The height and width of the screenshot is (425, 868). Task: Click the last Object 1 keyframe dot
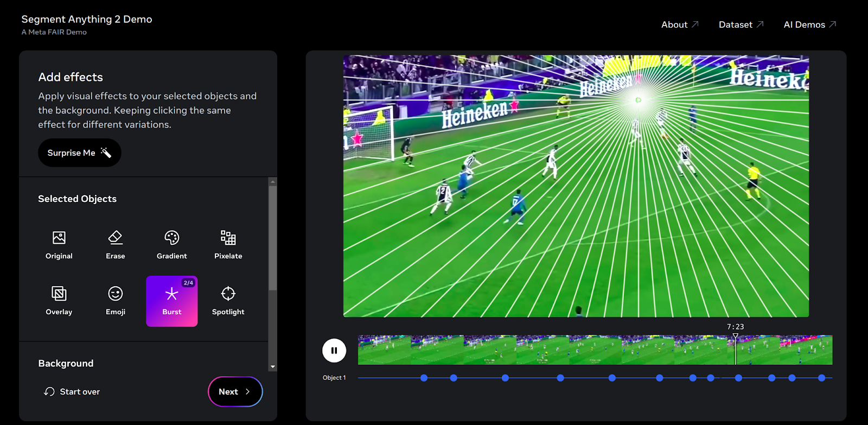coord(822,378)
